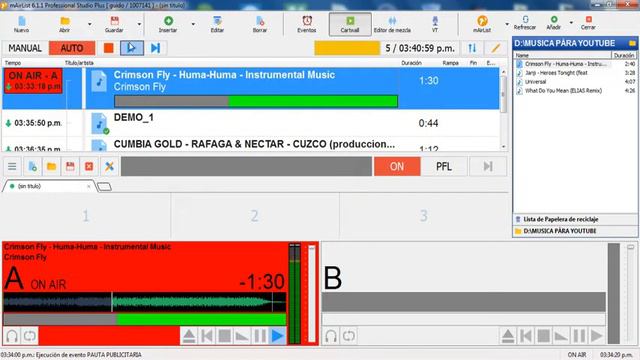
Task: Stop Player A
Action: [x=224, y=336]
